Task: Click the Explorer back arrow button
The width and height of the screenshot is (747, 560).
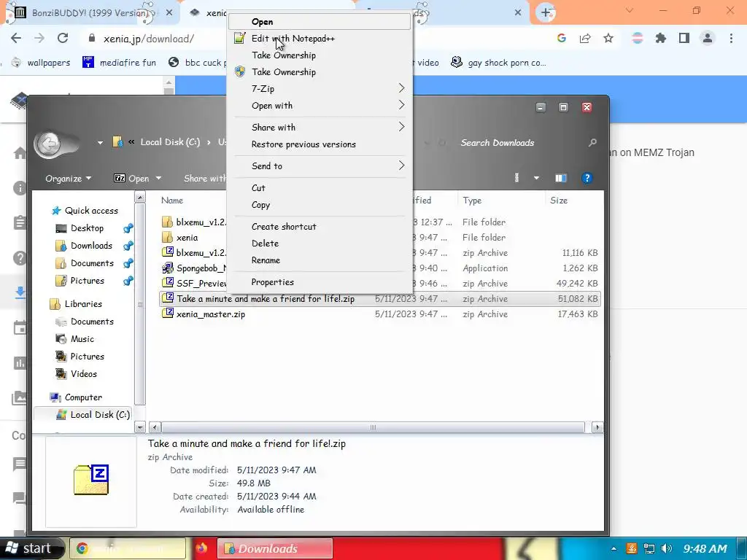Action: [x=49, y=144]
